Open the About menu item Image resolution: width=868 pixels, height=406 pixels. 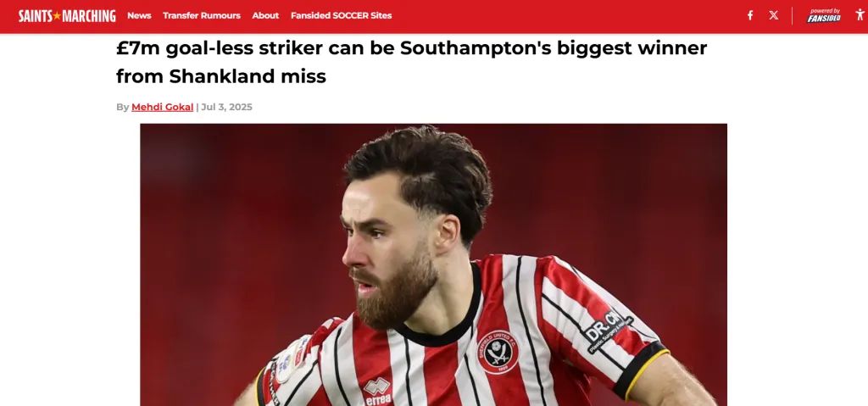[265, 15]
